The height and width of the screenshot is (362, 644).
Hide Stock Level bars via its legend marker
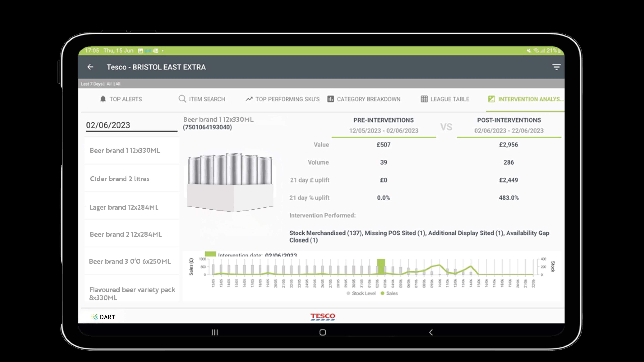pos(348,293)
